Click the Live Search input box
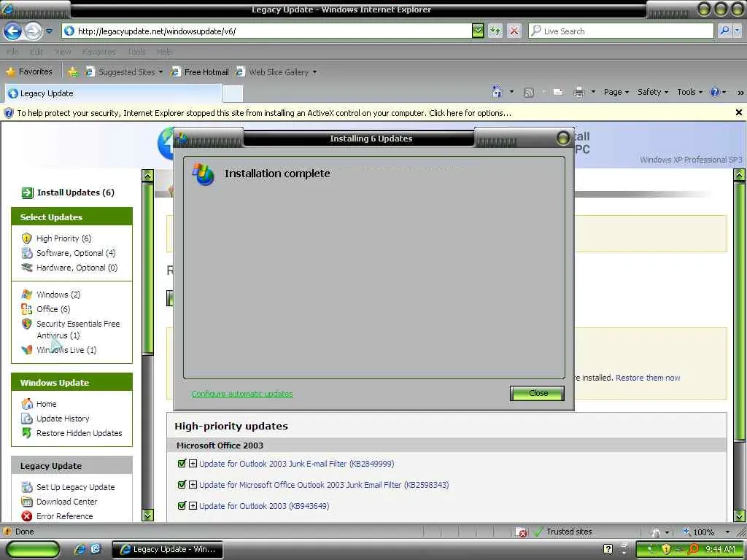This screenshot has width=747, height=560. click(621, 31)
